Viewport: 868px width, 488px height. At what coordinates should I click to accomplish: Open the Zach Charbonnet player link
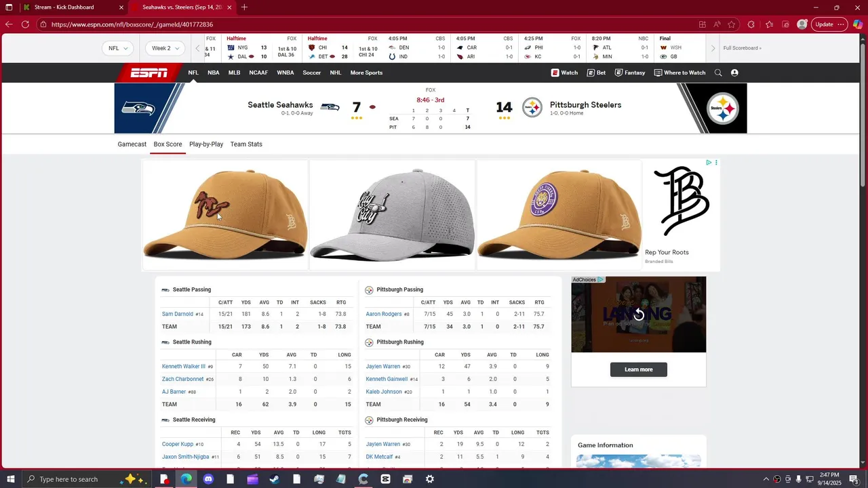pos(183,379)
